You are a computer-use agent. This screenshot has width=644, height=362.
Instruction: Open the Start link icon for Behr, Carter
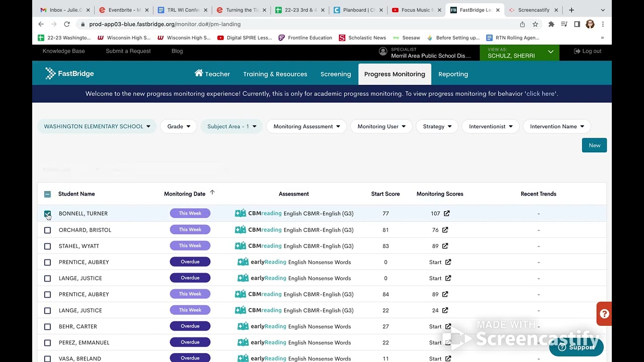pyautogui.click(x=448, y=326)
